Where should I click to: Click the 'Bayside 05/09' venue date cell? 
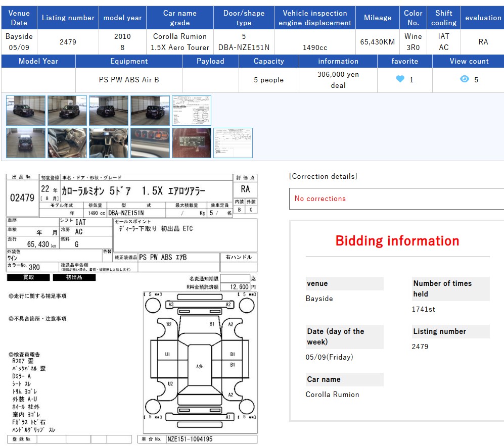tap(19, 42)
